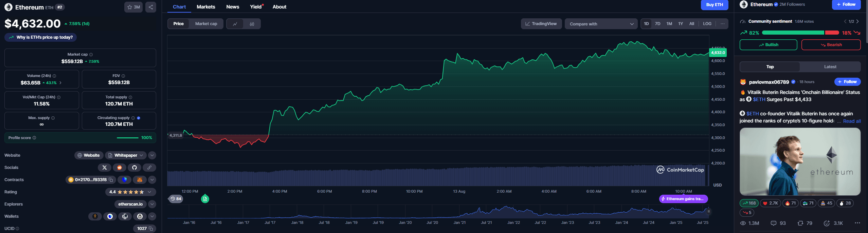Open the padlock wallet icon in Wallets

pos(140,216)
